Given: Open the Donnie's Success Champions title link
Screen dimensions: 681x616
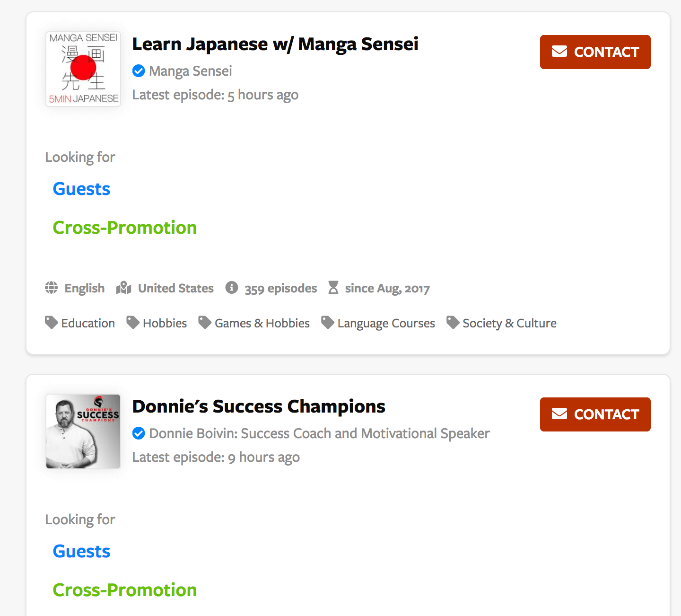Looking at the screenshot, I should pyautogui.click(x=259, y=407).
